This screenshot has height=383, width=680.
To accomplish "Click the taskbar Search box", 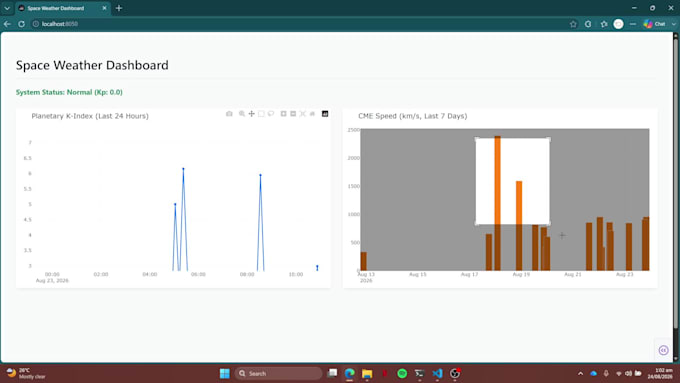I will coord(278,373).
